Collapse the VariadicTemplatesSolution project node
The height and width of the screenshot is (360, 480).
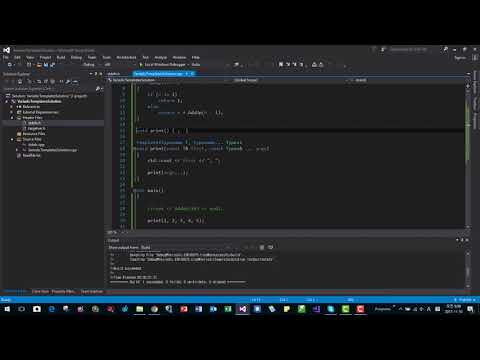7,101
